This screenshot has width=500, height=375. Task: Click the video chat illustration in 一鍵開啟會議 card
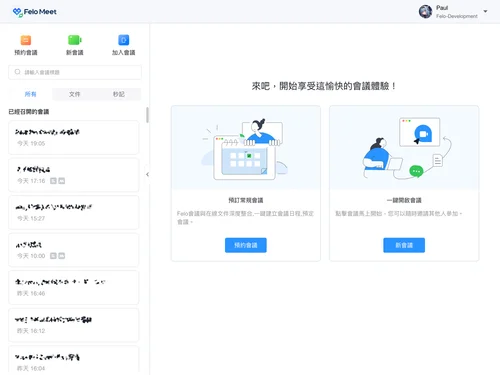[407, 148]
